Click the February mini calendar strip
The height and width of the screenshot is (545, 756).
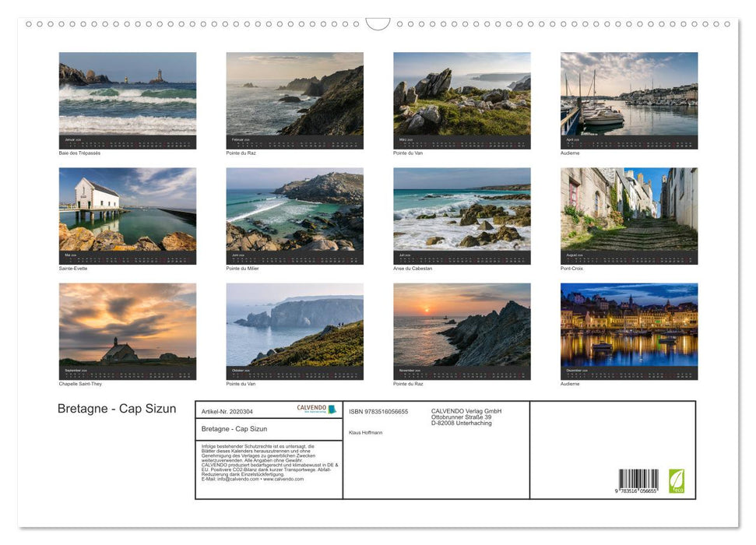[294, 139]
